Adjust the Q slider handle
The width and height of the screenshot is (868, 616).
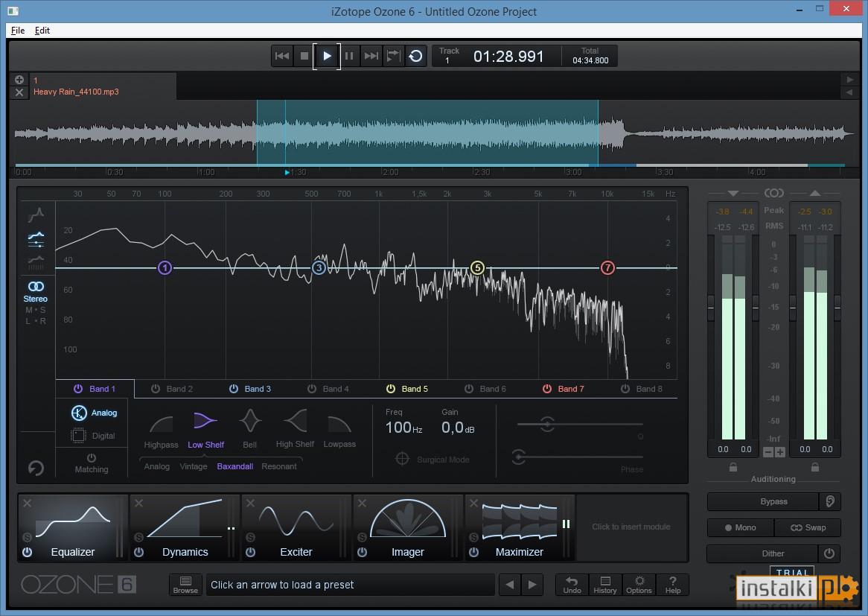point(547,425)
